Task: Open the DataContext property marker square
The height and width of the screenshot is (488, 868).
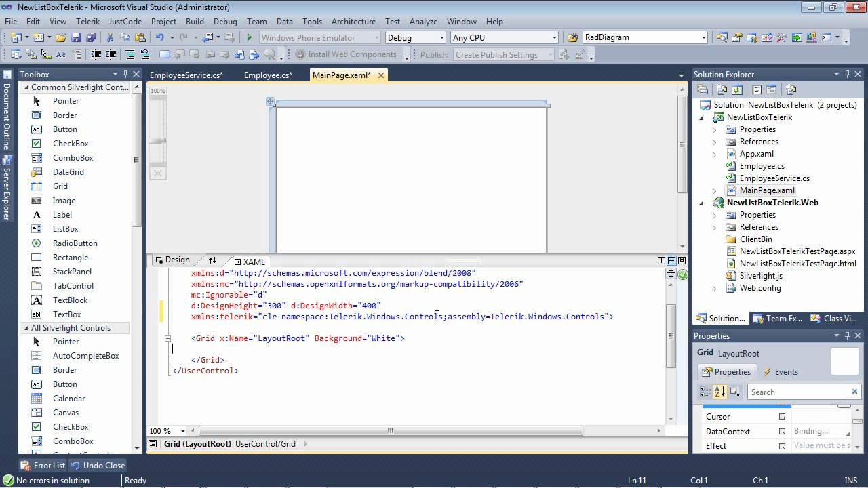Action: (x=782, y=432)
